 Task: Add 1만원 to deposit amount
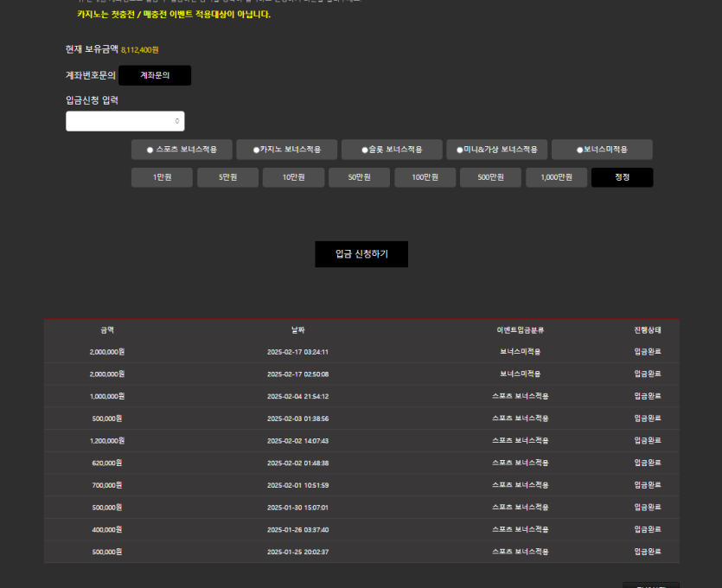pyautogui.click(x=162, y=177)
